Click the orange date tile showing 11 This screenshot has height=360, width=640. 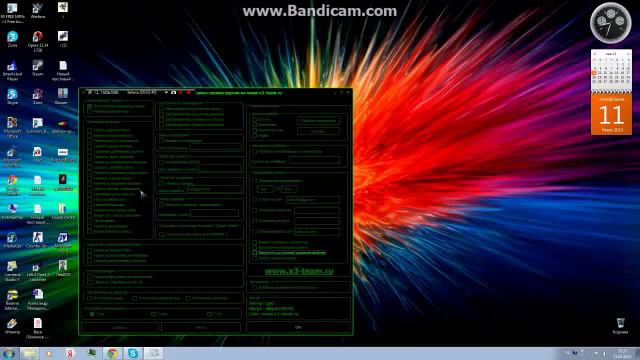pyautogui.click(x=611, y=115)
